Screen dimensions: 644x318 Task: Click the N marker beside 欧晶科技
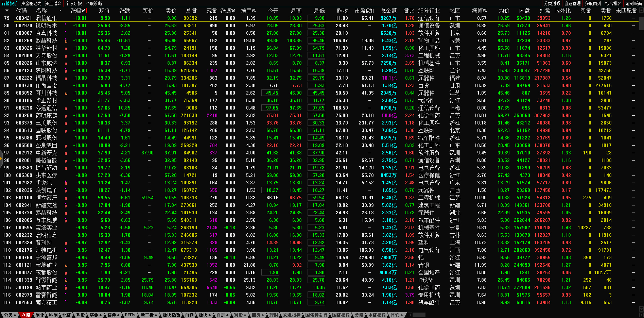[x=66, y=41]
